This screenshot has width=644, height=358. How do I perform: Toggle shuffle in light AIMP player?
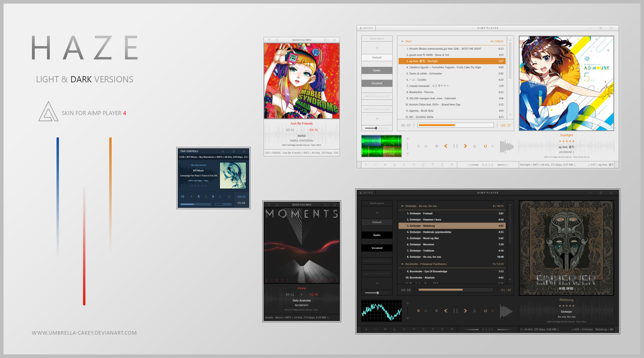pyautogui.click(x=426, y=146)
